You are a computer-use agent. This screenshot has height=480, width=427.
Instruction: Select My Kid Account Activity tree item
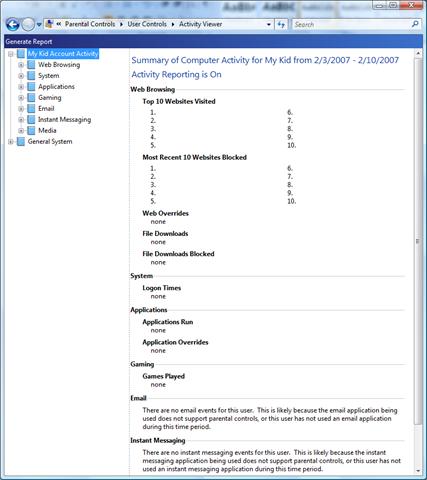[63, 54]
